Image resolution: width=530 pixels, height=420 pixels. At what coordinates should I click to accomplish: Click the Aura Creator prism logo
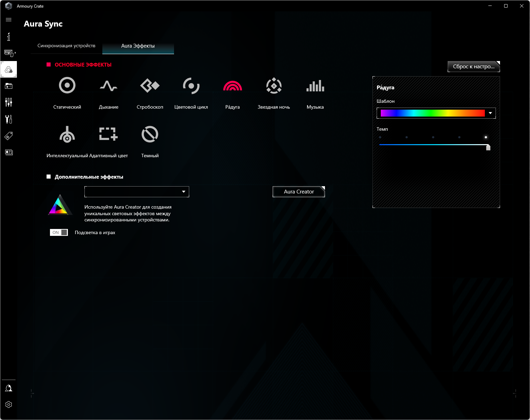(x=60, y=205)
